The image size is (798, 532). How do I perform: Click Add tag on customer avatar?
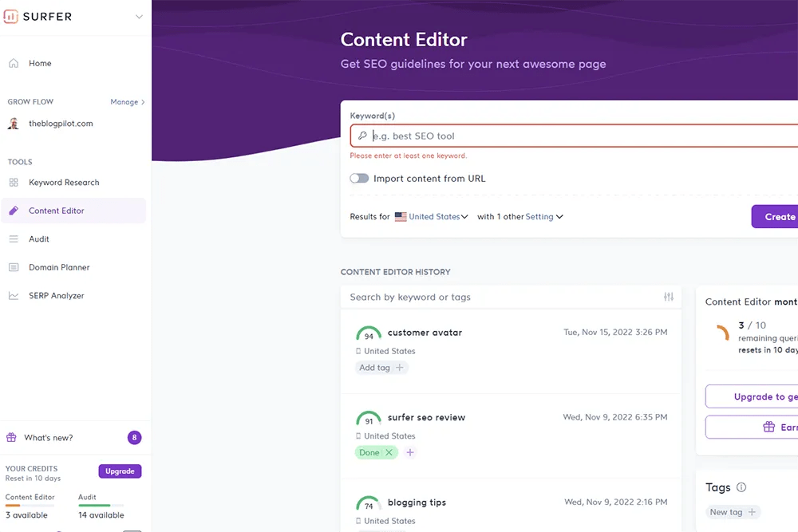[381, 367]
